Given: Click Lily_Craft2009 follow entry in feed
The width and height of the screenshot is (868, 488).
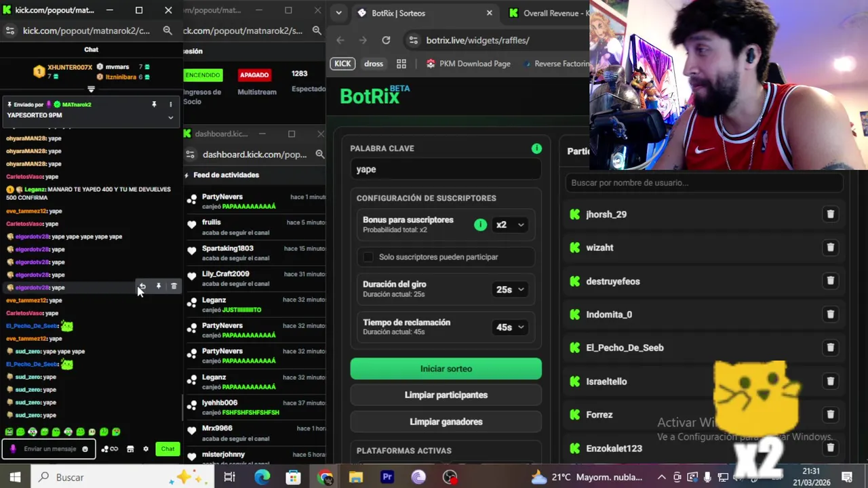Looking at the screenshot, I should [256, 279].
